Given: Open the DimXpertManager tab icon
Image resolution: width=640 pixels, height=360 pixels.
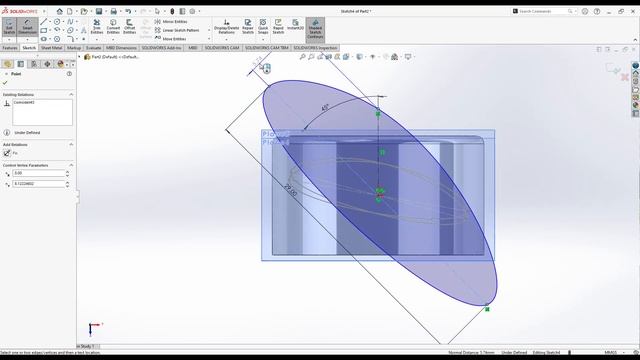Looking at the screenshot, I should [47, 64].
